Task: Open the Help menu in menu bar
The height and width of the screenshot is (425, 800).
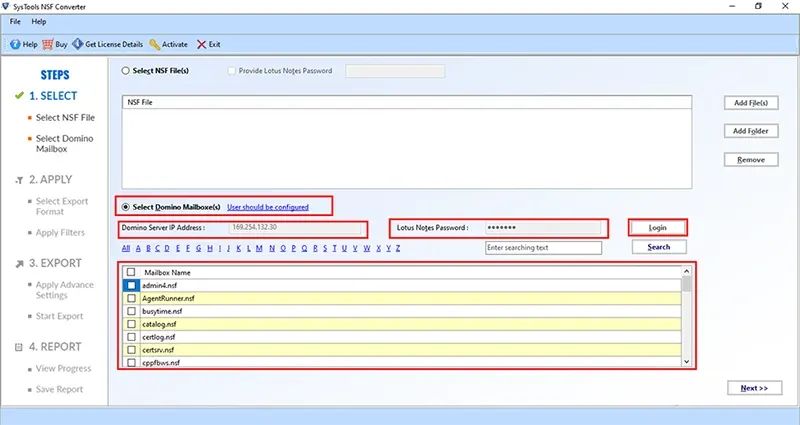Action: point(39,21)
